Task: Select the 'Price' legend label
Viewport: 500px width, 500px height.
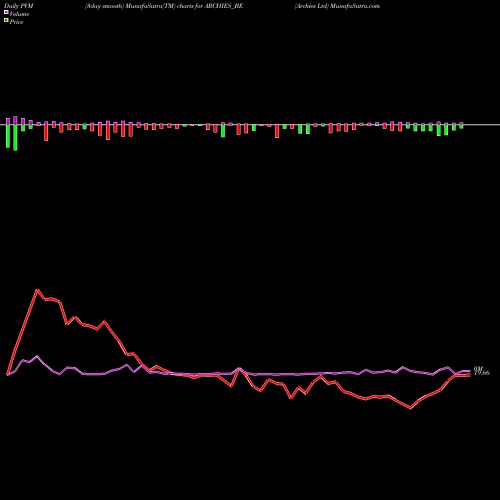Action: coord(16,22)
